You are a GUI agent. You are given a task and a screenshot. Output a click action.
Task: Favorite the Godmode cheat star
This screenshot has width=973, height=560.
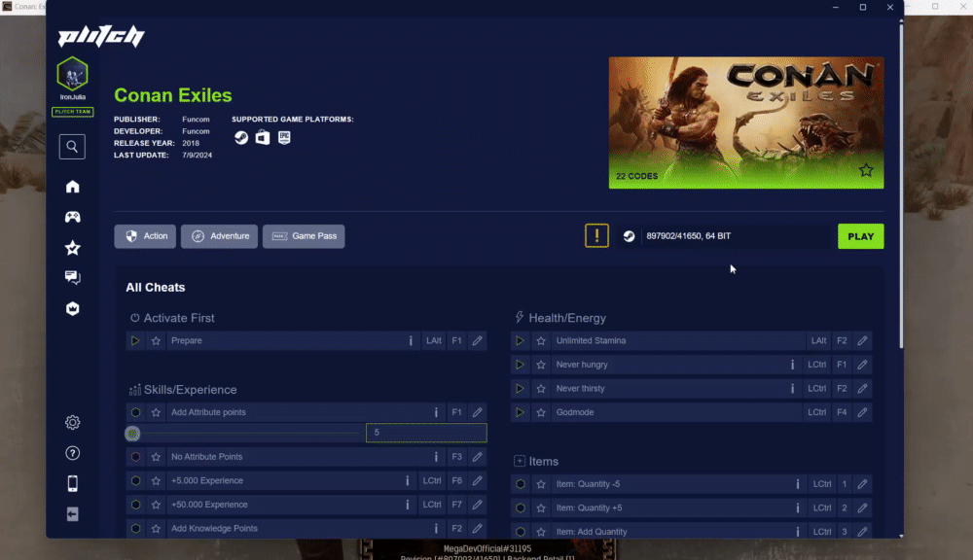tap(541, 412)
